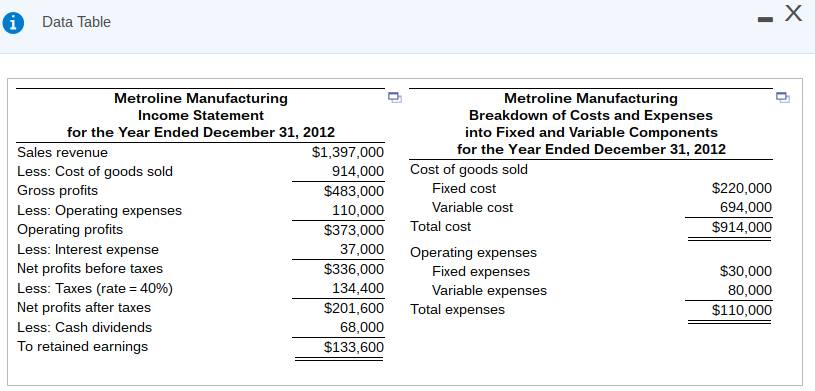Click the 134,400 taxes value
This screenshot has height=391, width=815.
pyautogui.click(x=358, y=288)
